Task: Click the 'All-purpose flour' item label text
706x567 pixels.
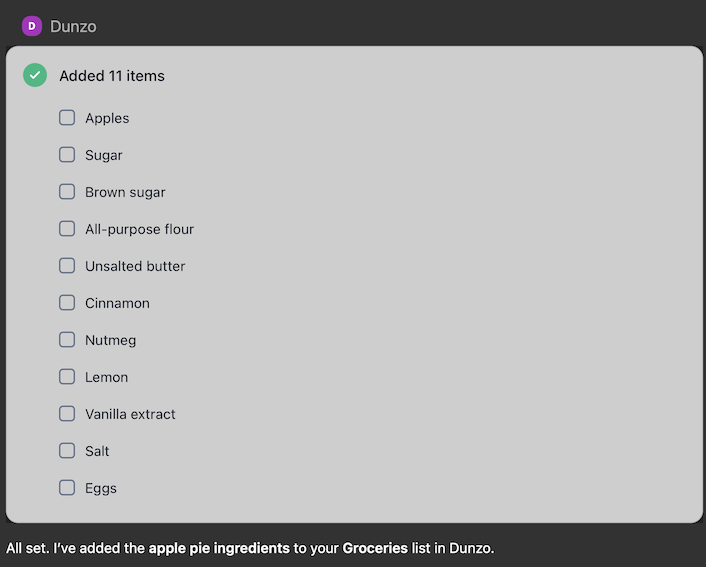Action: (x=139, y=229)
